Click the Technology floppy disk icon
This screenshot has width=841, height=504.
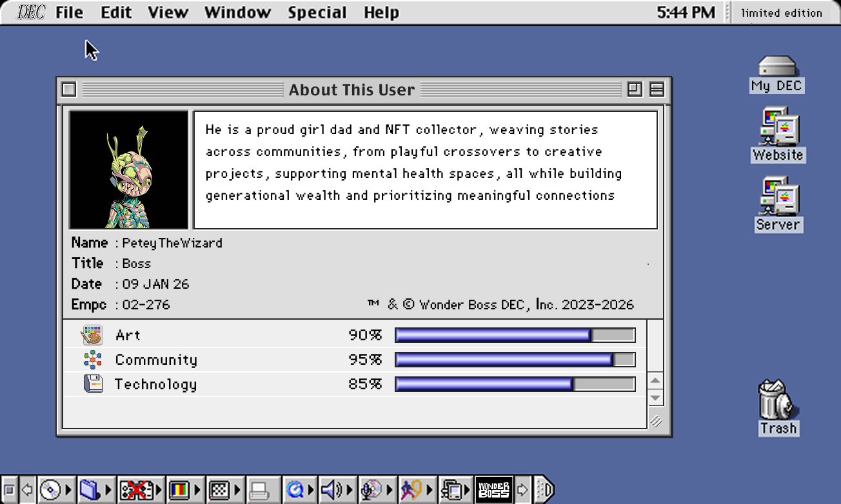click(93, 384)
